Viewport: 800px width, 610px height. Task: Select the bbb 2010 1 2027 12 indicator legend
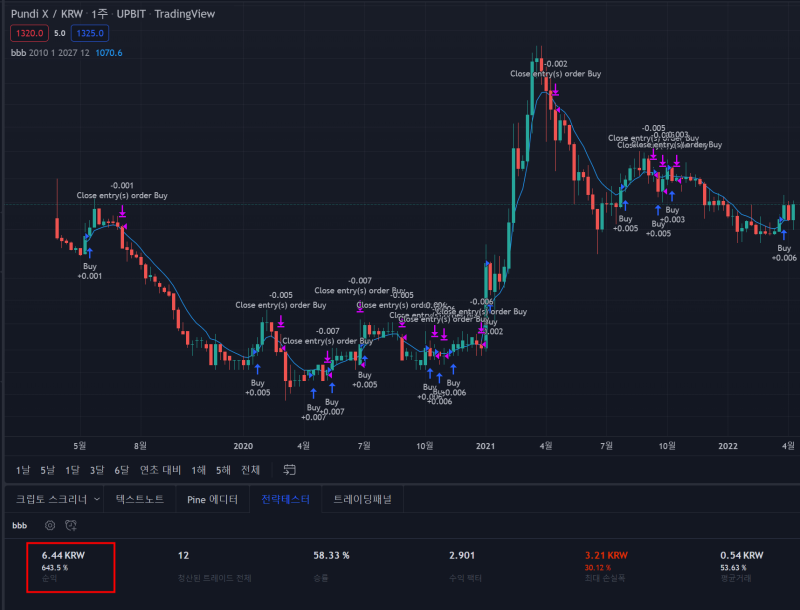(50, 53)
